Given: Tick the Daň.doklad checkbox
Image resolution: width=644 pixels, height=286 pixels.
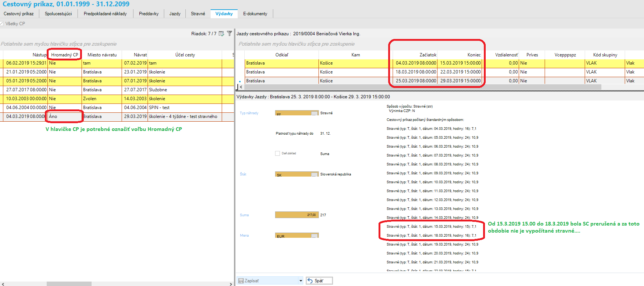Looking at the screenshot, I should [277, 153].
